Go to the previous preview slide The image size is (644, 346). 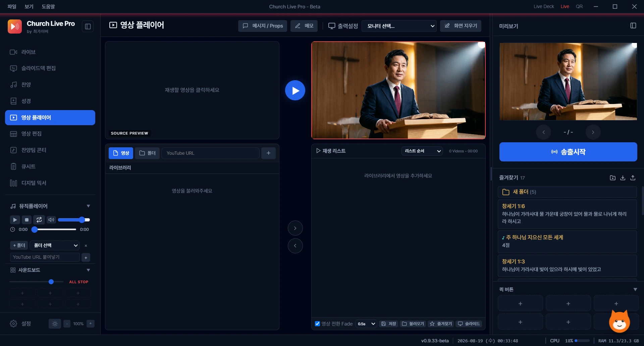543,132
